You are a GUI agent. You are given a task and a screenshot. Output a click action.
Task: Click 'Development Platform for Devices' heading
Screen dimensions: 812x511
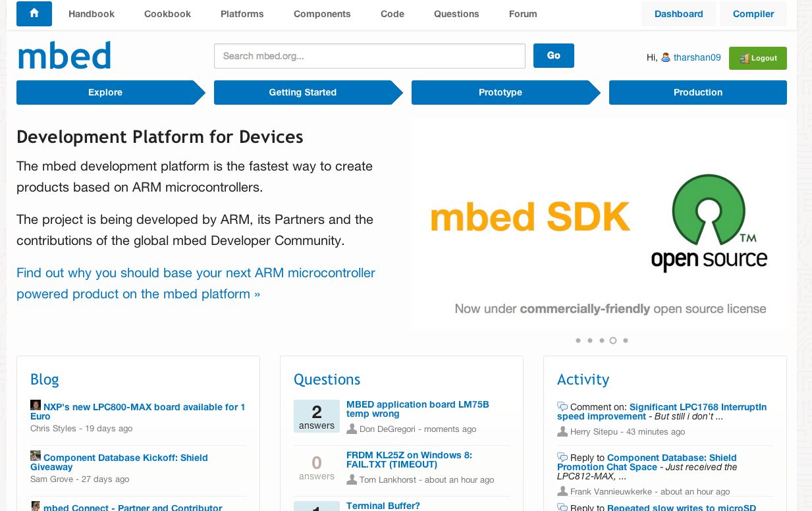tap(160, 137)
